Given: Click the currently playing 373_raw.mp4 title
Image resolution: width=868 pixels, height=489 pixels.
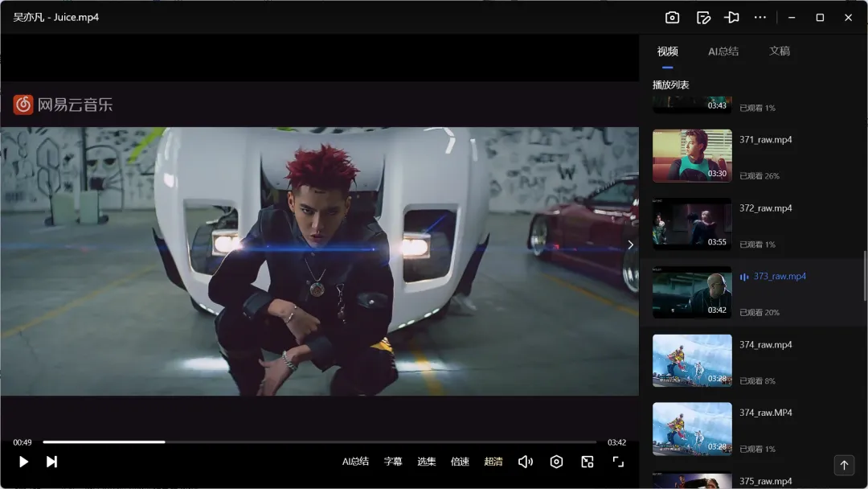Looking at the screenshot, I should click(x=780, y=277).
